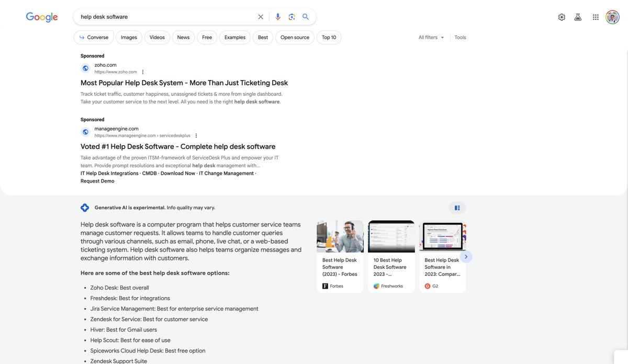Viewport: 628px width, 364px height.
Task: Clear the search box with the X icon
Action: (261, 17)
